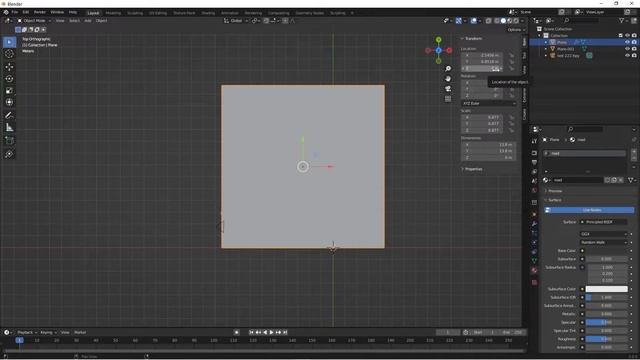
Task: Click the Location Z input field
Action: (482, 69)
